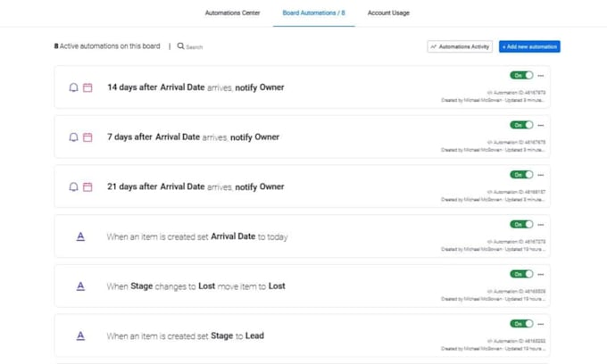This screenshot has width=607, height=364.
Task: Click the icon beside 'move item to Lost' automation
Action: (80, 286)
